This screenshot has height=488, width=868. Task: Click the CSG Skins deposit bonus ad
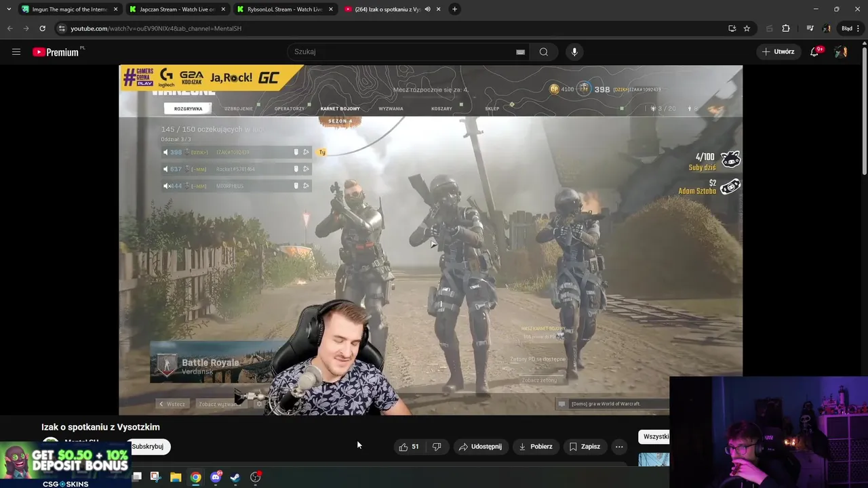coord(65,464)
